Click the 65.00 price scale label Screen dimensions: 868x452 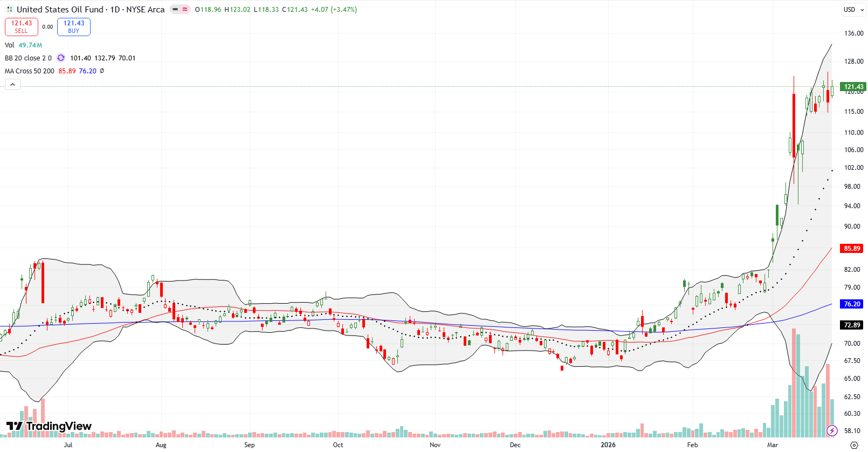point(852,378)
